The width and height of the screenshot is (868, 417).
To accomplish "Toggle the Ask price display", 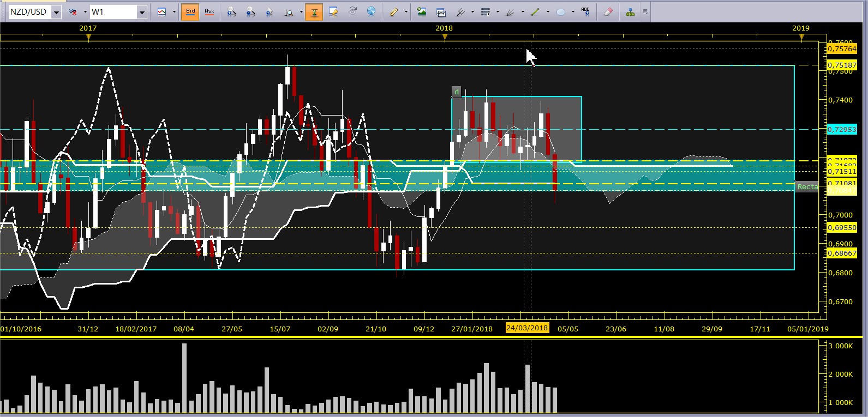I will (x=209, y=11).
